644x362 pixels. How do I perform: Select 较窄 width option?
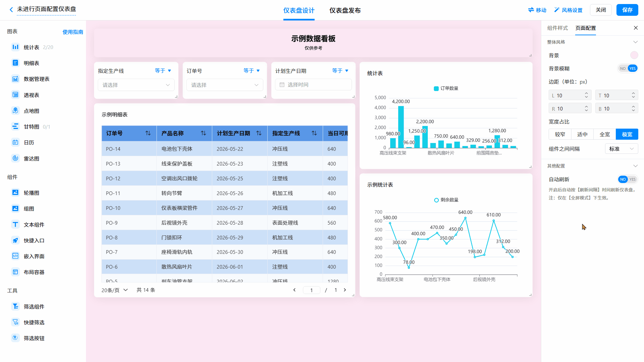[x=560, y=134]
